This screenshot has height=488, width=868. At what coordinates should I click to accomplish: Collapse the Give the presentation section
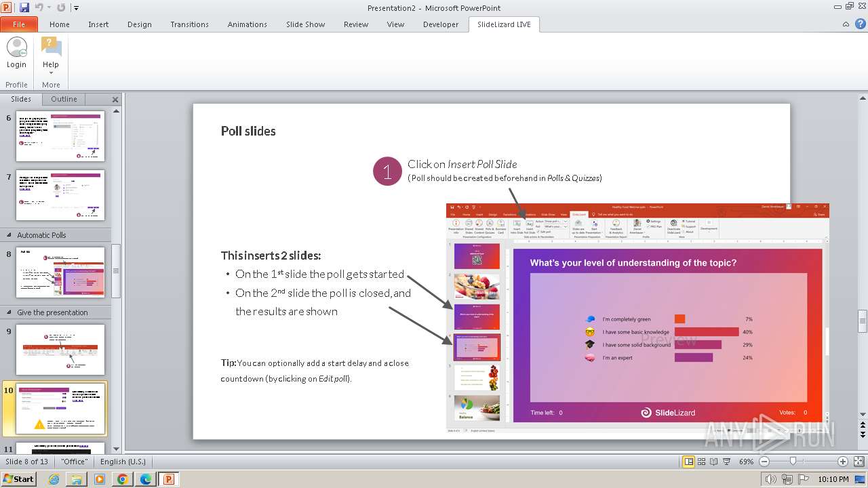click(x=9, y=312)
